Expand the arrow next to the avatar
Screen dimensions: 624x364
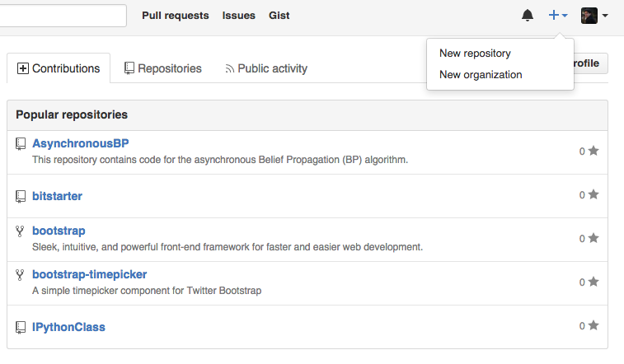click(605, 16)
